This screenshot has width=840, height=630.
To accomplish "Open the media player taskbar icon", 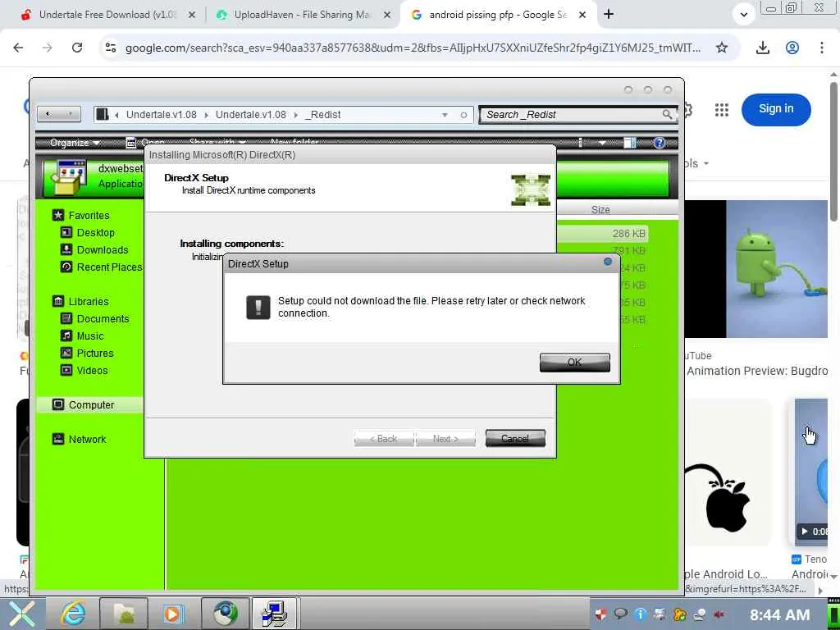I will point(174,614).
